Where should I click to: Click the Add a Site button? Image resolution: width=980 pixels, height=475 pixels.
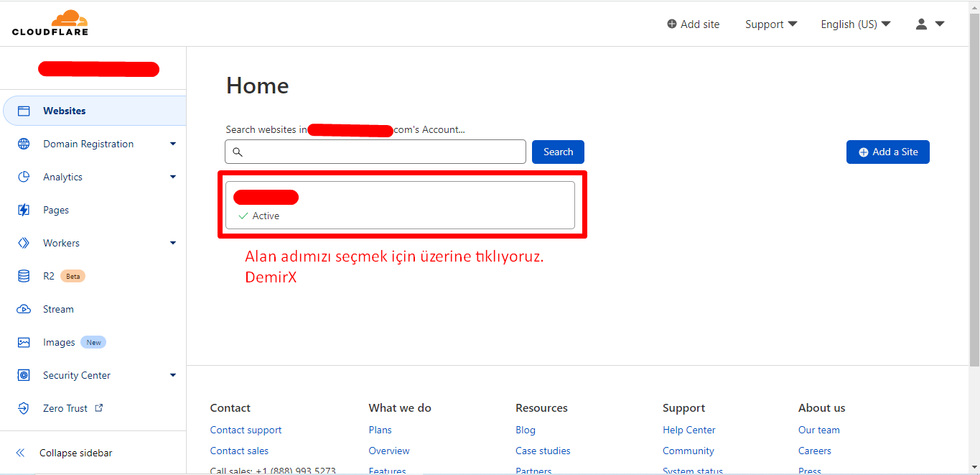coord(887,152)
